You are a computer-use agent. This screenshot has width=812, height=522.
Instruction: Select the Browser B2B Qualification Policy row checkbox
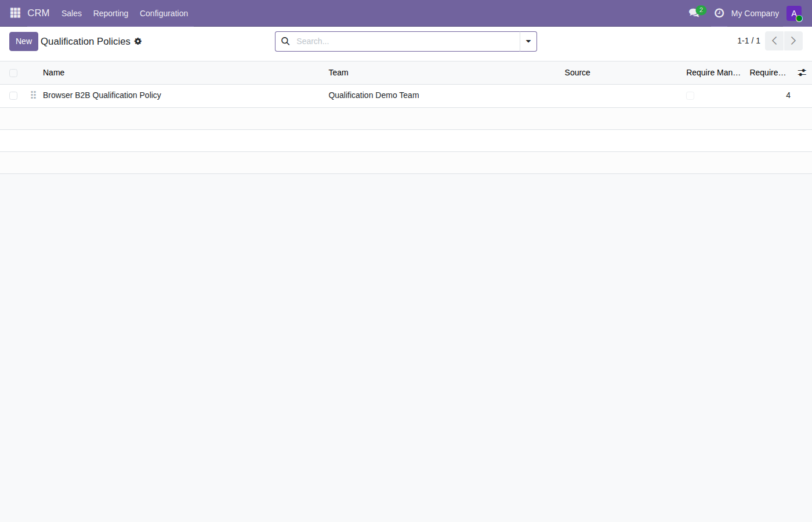click(13, 96)
